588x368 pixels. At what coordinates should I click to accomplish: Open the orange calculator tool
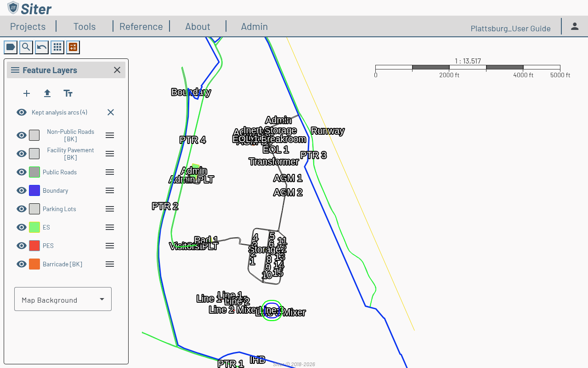point(73,47)
